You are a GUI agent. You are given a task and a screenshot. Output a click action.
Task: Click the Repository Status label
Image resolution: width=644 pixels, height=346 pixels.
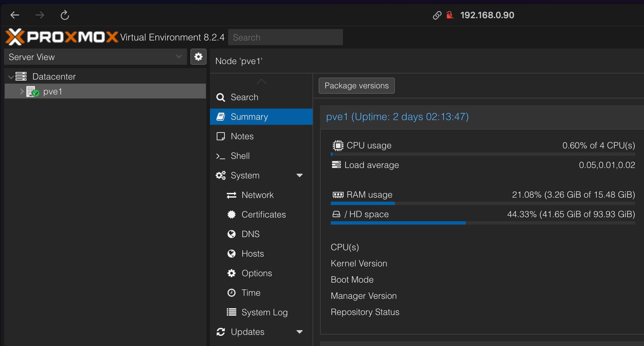point(365,312)
